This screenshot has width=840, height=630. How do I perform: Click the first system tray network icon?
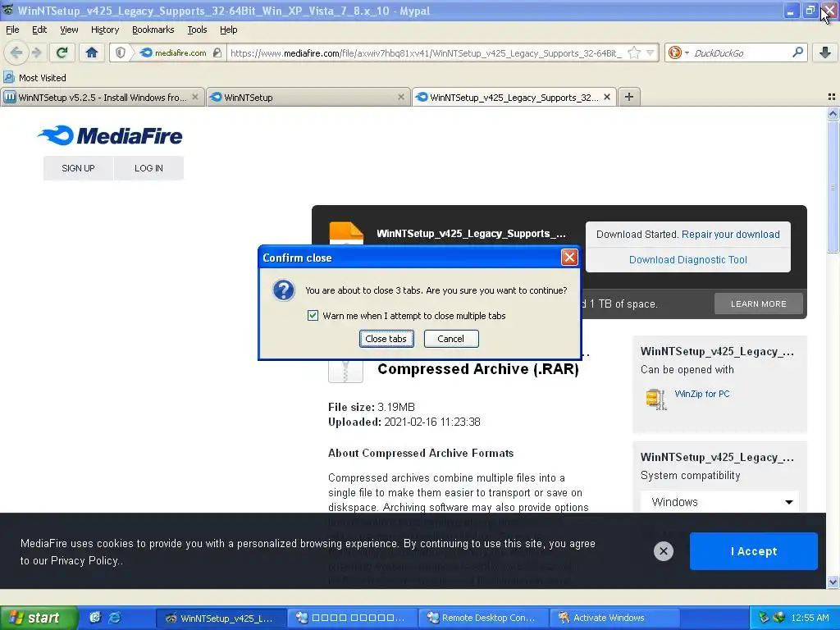click(x=764, y=618)
